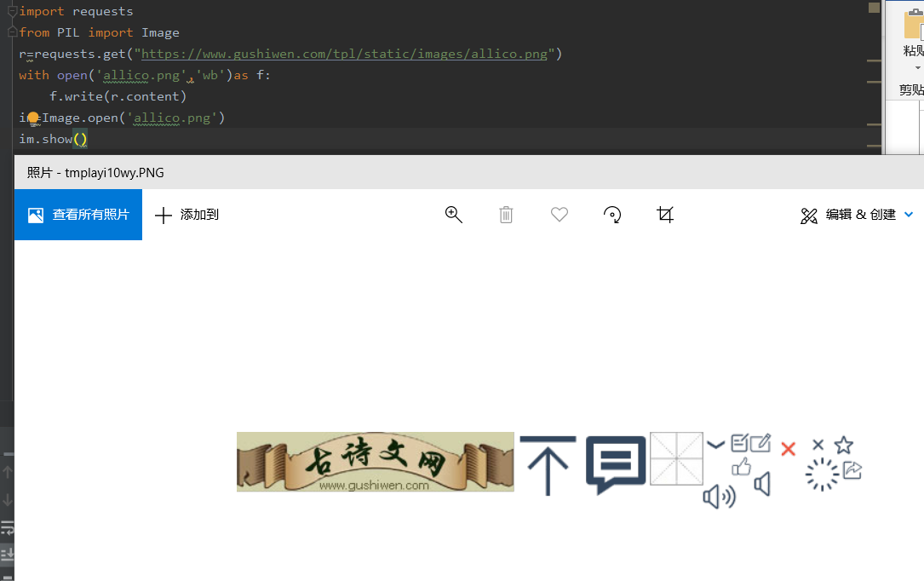Click the up arrow icon in the gutter

(8, 472)
